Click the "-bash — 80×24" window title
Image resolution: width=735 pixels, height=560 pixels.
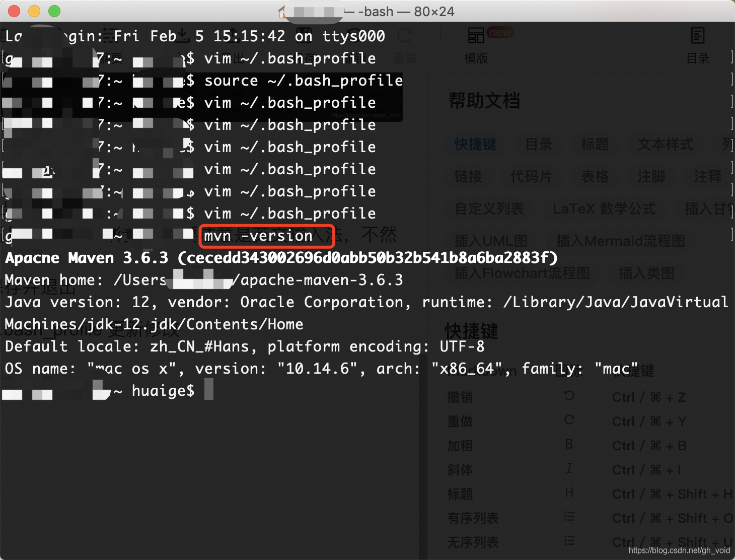click(406, 11)
